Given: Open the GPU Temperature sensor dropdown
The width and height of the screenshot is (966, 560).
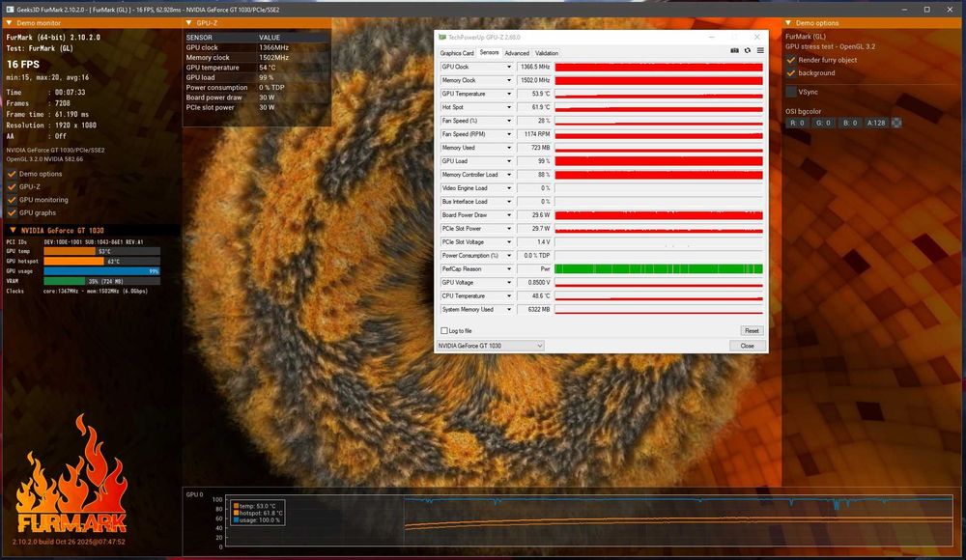Looking at the screenshot, I should [x=509, y=94].
